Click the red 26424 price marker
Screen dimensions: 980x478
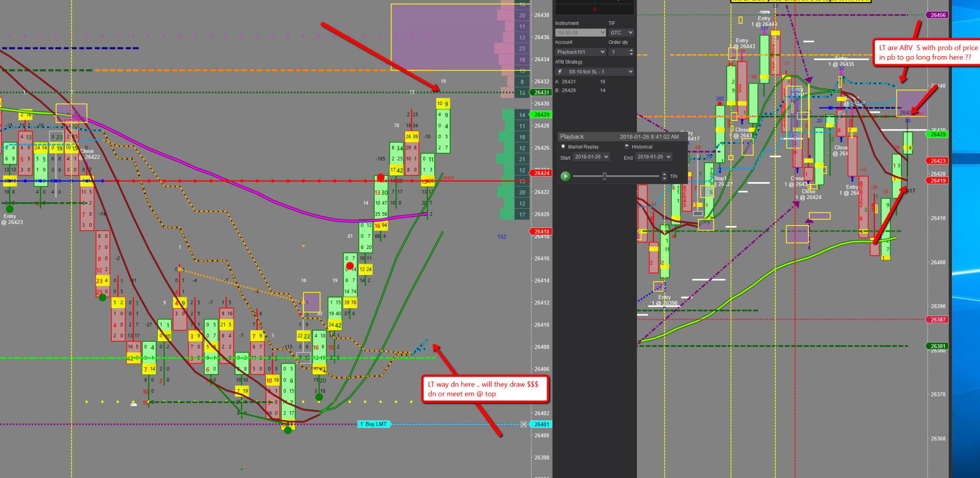click(x=542, y=173)
